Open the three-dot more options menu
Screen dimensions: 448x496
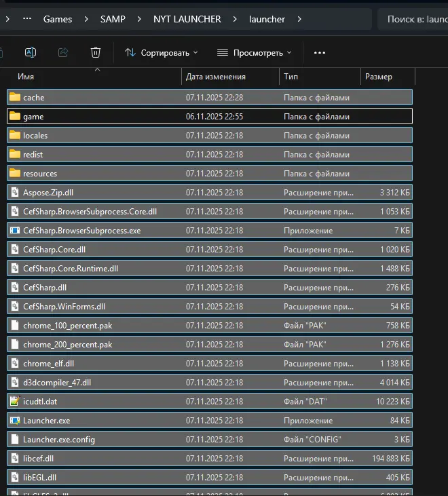pos(320,52)
